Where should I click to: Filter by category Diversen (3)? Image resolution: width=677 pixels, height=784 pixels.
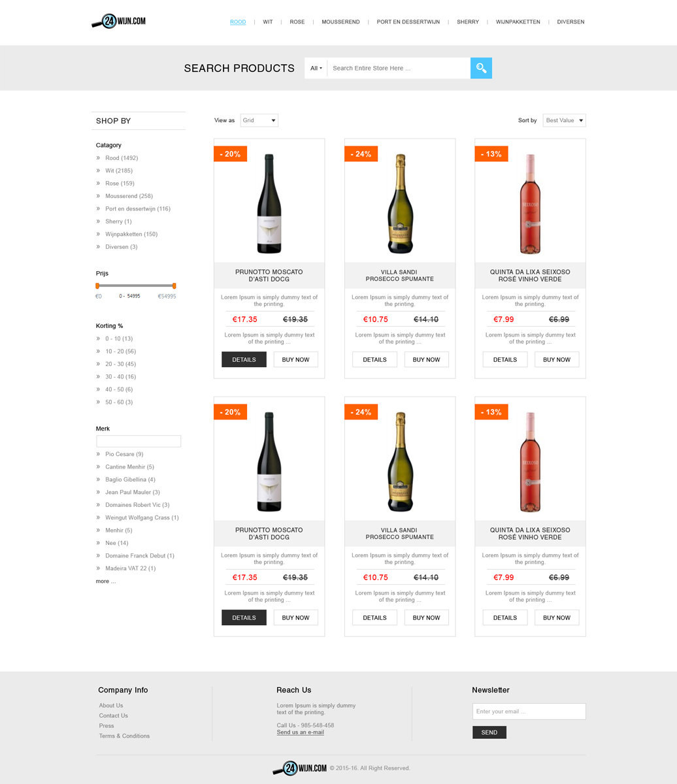tap(122, 247)
